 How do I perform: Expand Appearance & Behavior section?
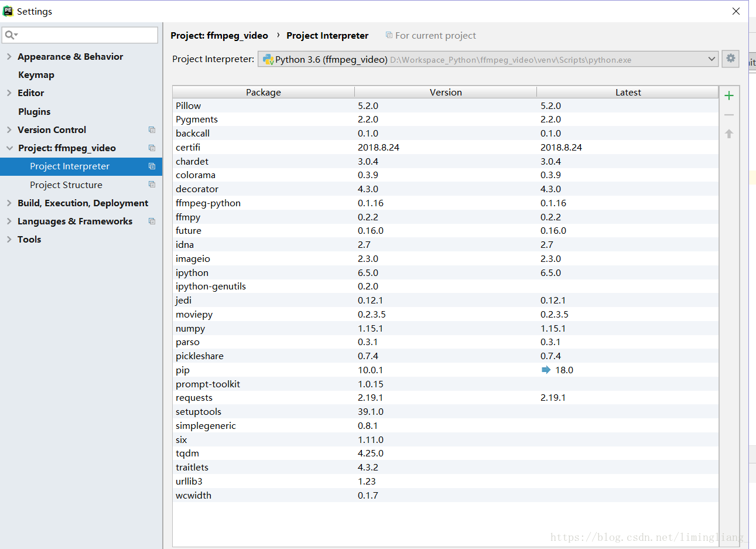(9, 56)
